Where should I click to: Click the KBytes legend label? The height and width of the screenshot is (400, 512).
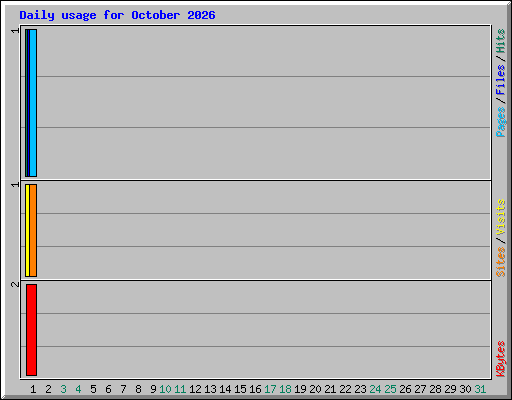coord(500,359)
